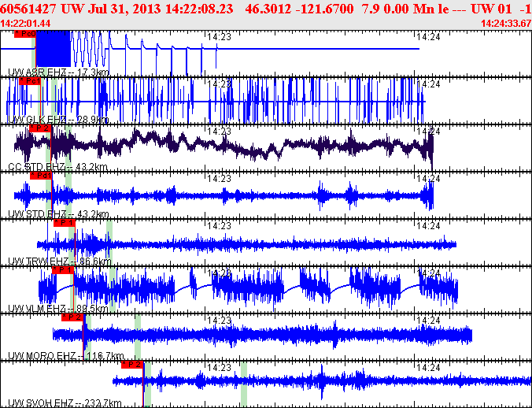Select the UW TRW EHZ station label
The image size is (532, 408).
pos(38,261)
